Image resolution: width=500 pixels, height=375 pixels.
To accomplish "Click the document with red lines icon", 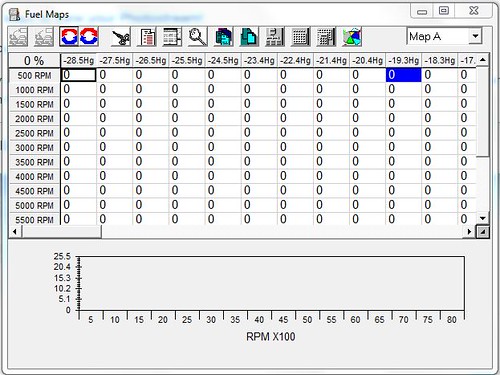I will pos(147,37).
